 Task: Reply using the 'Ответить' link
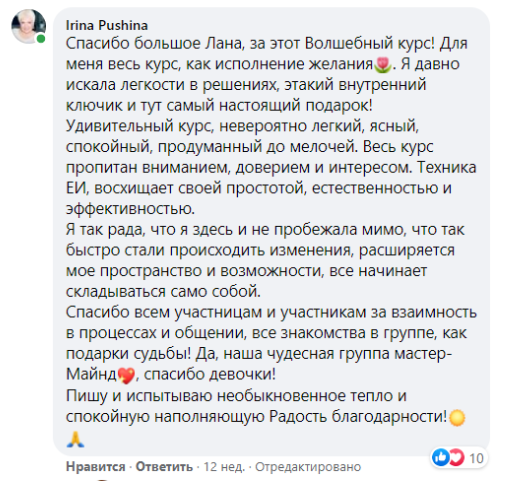pos(164,467)
